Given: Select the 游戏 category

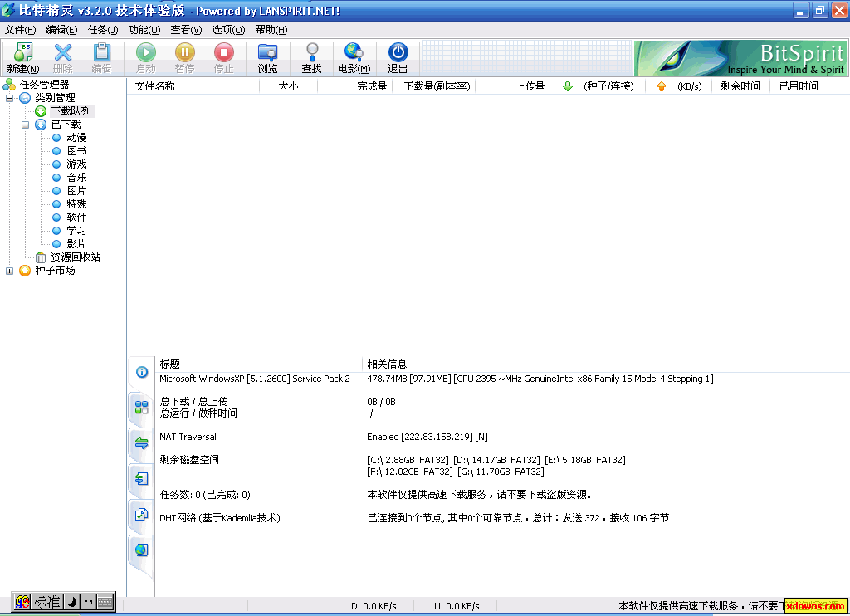Looking at the screenshot, I should [x=76, y=164].
